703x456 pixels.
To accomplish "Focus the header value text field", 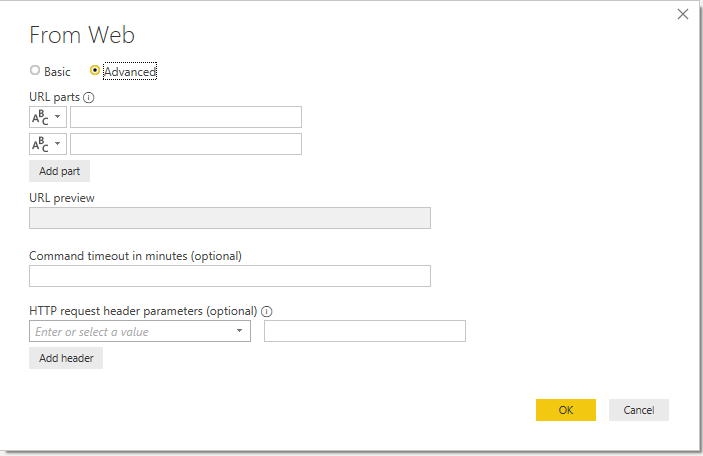I will pos(365,331).
